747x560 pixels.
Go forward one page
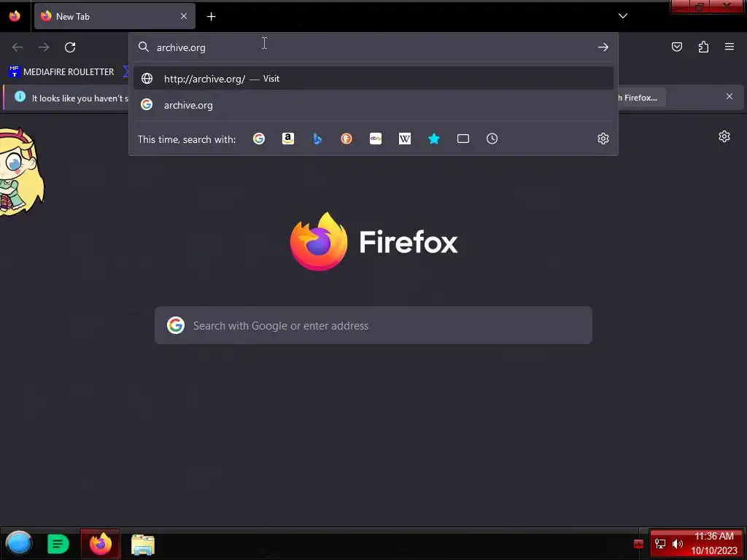(44, 47)
